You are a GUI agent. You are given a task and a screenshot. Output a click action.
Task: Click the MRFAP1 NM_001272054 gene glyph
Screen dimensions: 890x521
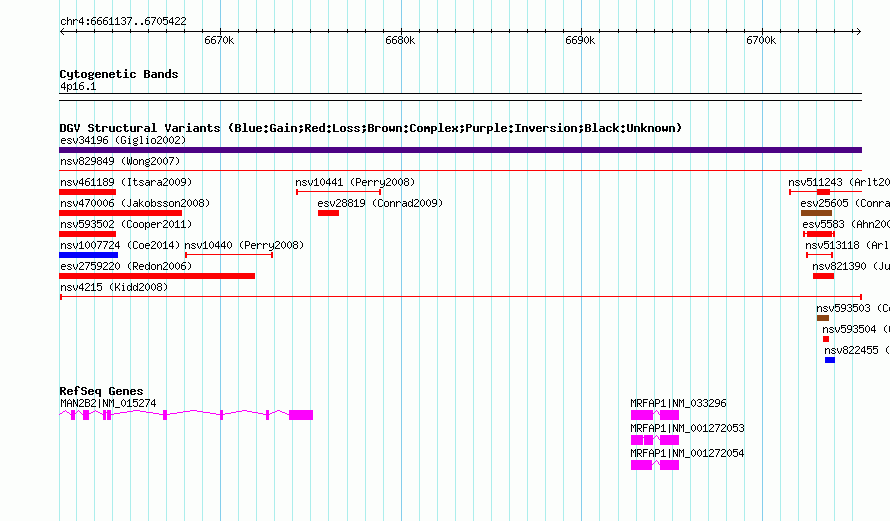click(655, 465)
